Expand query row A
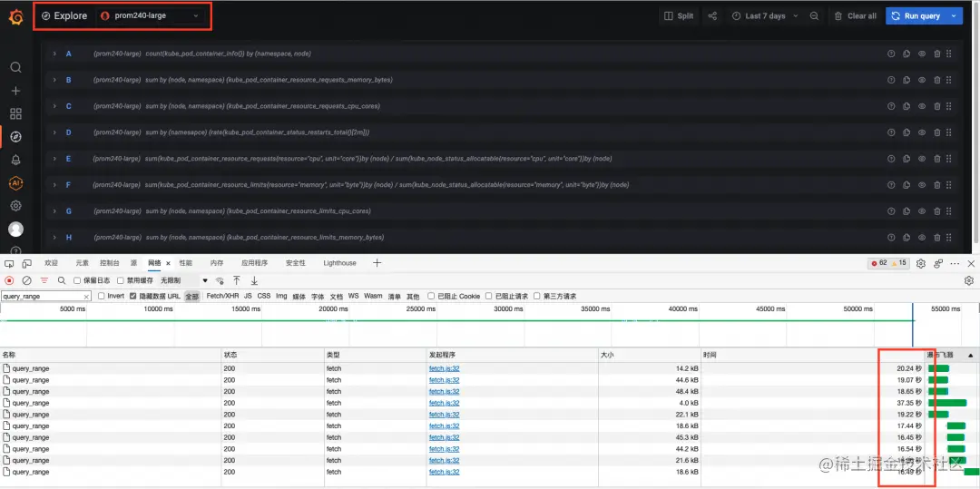Screen dimensions: 980x489 tap(54, 54)
